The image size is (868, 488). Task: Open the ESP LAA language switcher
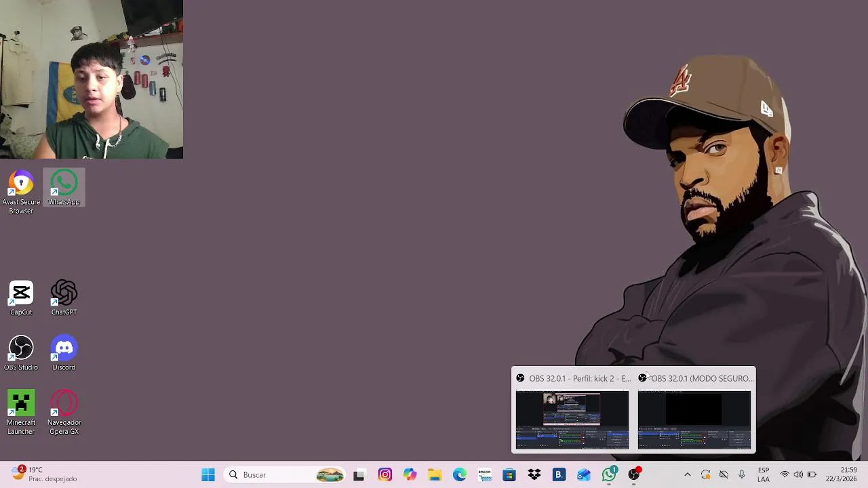764,474
